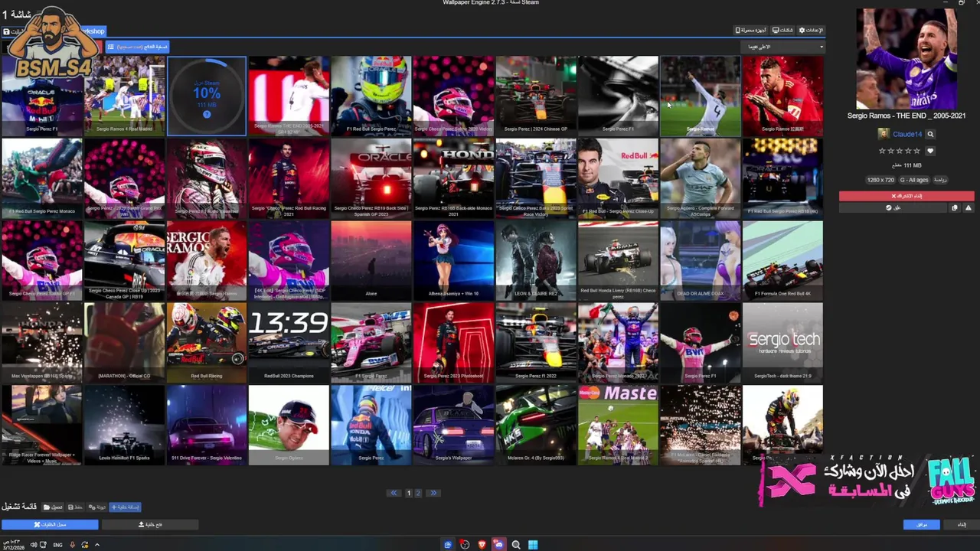980x551 pixels.
Task: Click the blue confirm button at bottom right
Action: [x=921, y=524]
